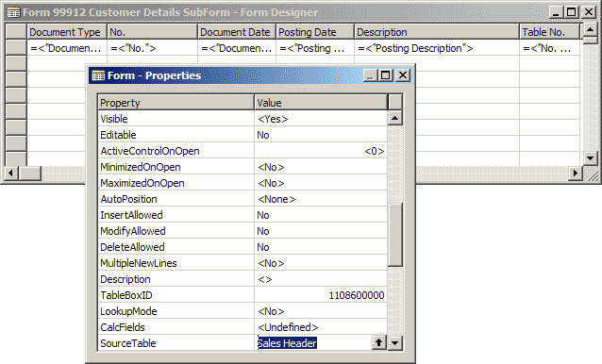
Task: Click the Form Properties title bar icon
Action: pos(98,75)
